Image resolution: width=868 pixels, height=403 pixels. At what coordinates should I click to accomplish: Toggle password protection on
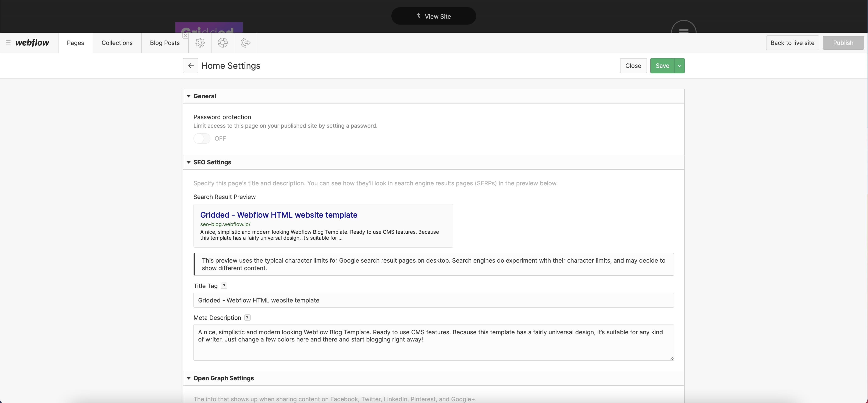click(202, 139)
